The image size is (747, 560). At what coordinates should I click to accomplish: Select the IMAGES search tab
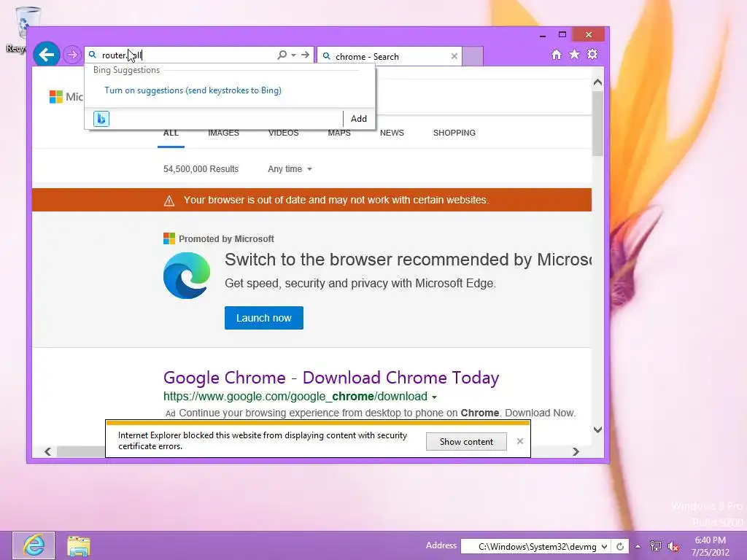223,133
